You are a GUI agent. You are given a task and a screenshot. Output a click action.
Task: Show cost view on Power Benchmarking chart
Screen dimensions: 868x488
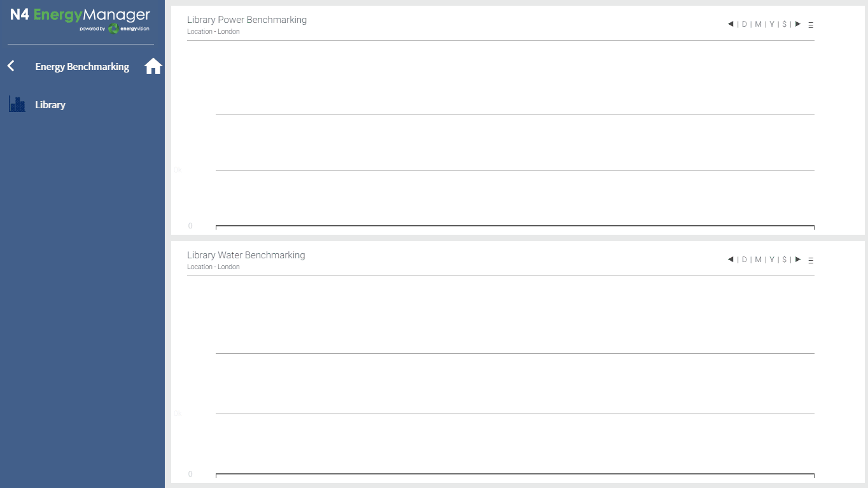784,24
